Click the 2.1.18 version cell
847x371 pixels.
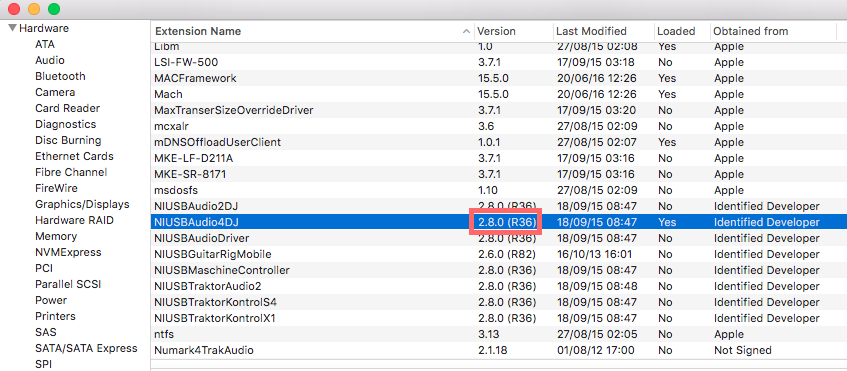coord(493,350)
